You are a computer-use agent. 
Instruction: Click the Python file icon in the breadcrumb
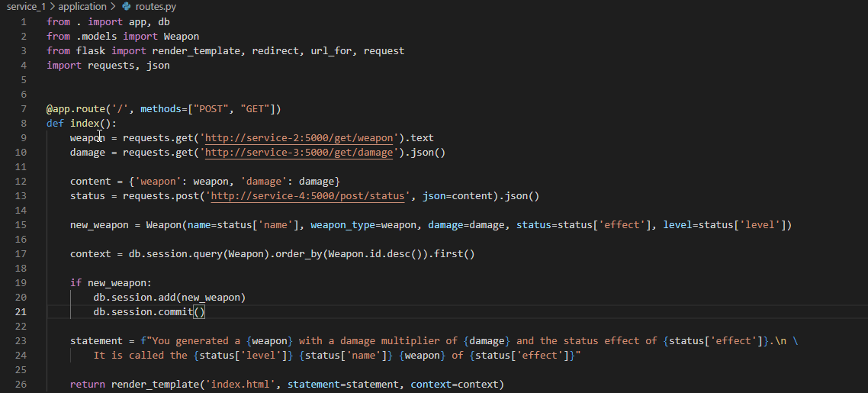point(126,7)
